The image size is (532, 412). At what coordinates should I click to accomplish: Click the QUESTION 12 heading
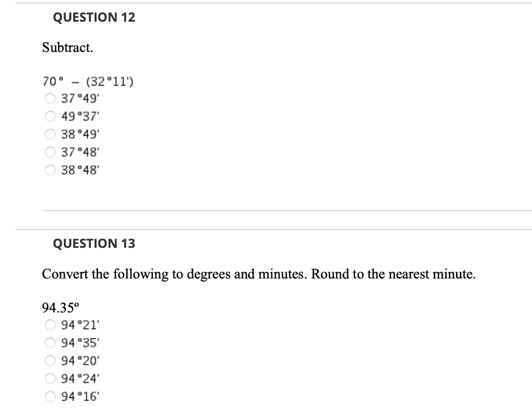[92, 17]
